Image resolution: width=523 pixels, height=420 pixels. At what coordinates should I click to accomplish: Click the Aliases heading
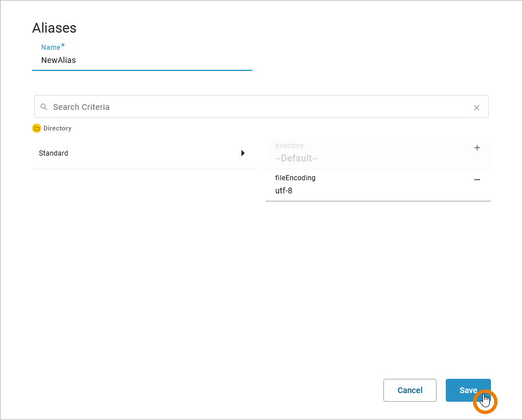[x=54, y=28]
